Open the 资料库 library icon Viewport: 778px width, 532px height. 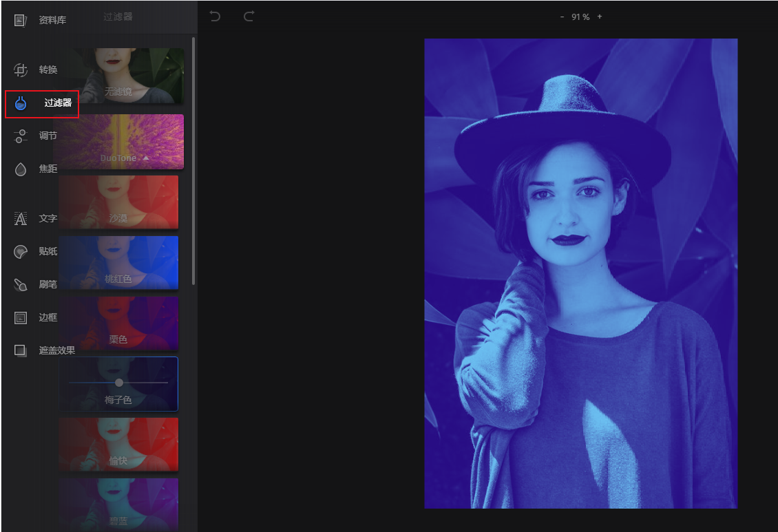point(21,21)
